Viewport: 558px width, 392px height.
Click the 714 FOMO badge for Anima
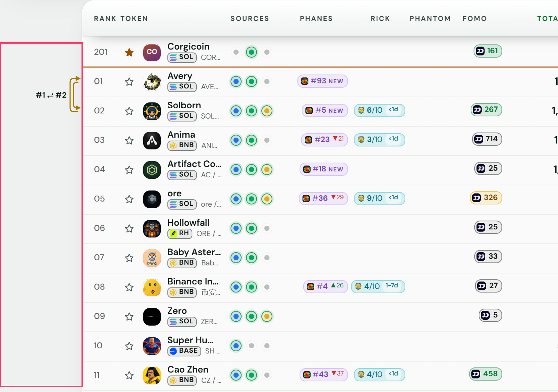click(487, 139)
